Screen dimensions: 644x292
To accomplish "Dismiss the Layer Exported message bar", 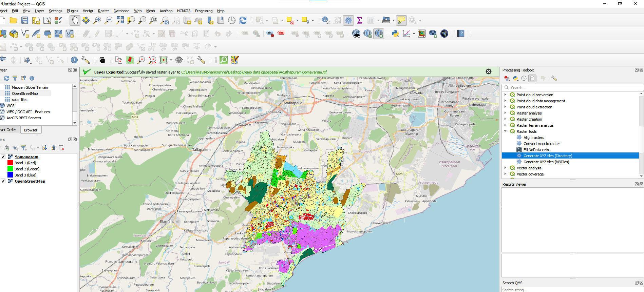I will [x=489, y=71].
